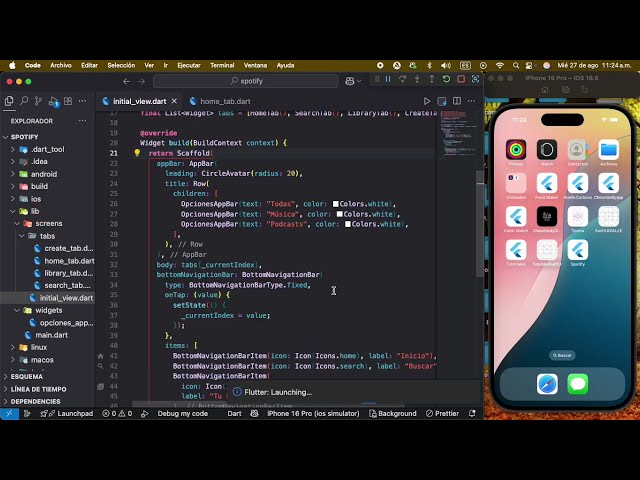This screenshot has height=480, width=640.
Task: Run the Dart file with play icon
Action: pos(427,101)
